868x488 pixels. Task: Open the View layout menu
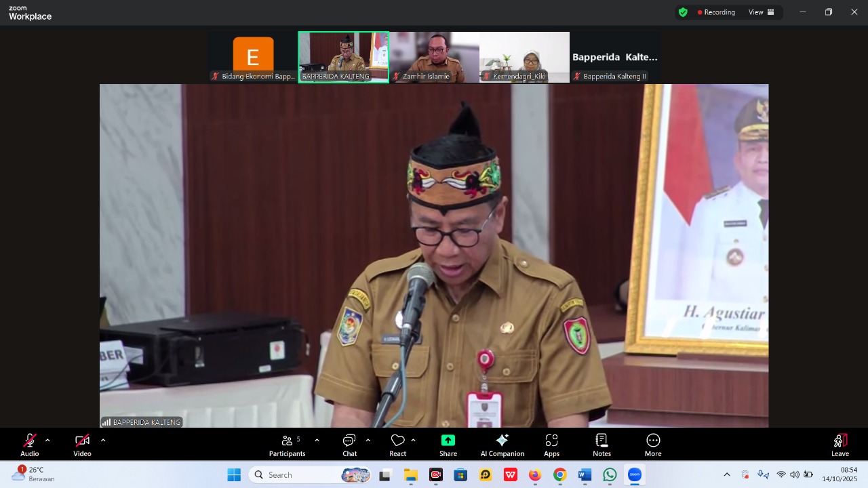coord(761,12)
